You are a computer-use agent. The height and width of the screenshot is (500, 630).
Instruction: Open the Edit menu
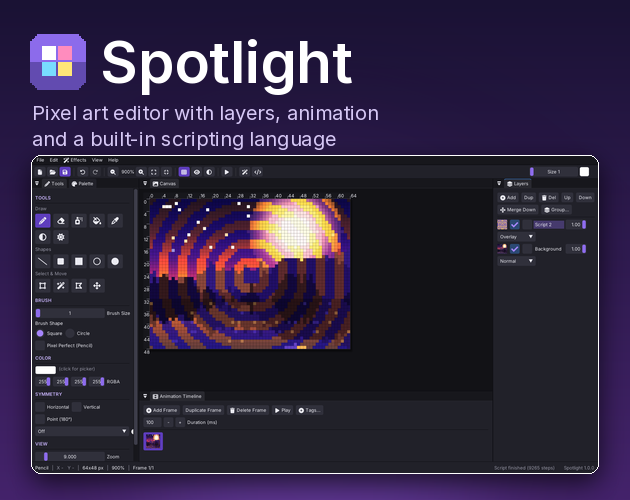(x=54, y=160)
